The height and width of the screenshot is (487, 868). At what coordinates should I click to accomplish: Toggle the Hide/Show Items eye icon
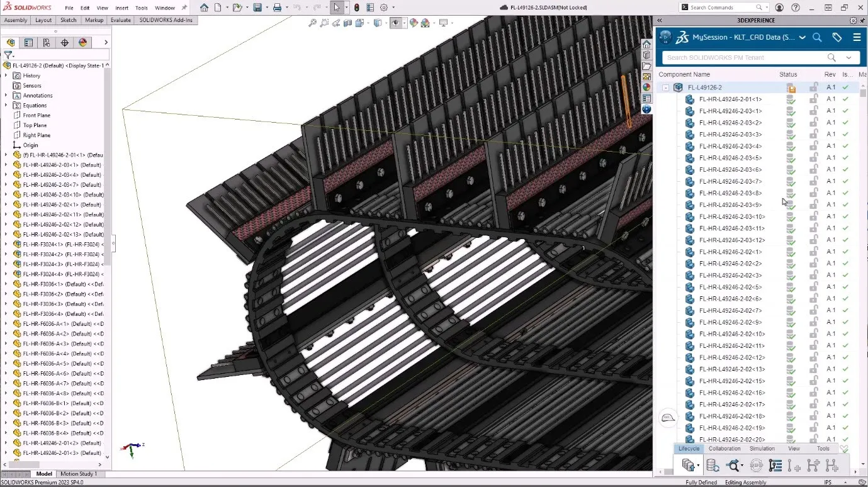[x=395, y=23]
